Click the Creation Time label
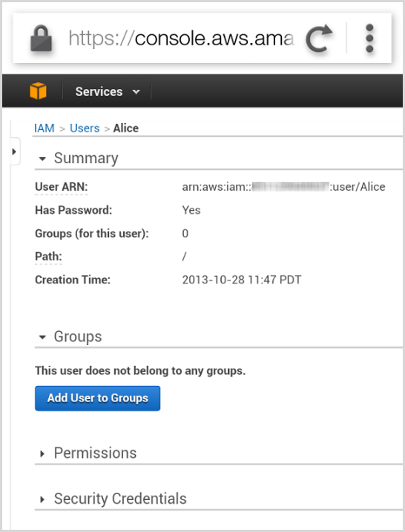Image resolution: width=405 pixels, height=532 pixels. pyautogui.click(x=73, y=280)
